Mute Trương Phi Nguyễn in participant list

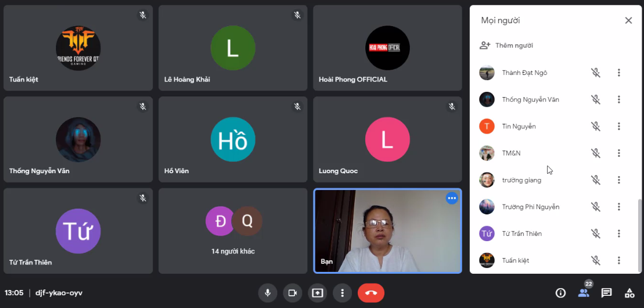(595, 207)
